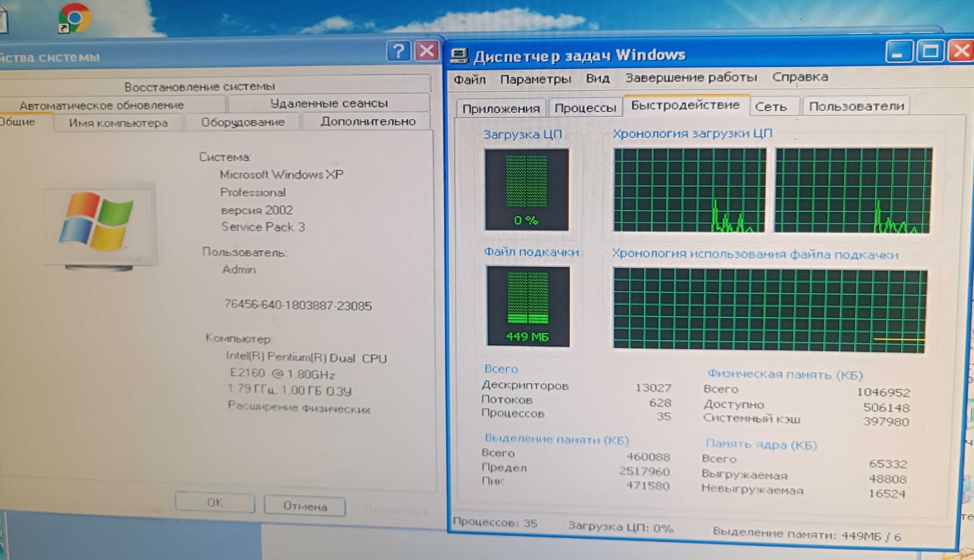Select the Быстродействие tab

686,105
